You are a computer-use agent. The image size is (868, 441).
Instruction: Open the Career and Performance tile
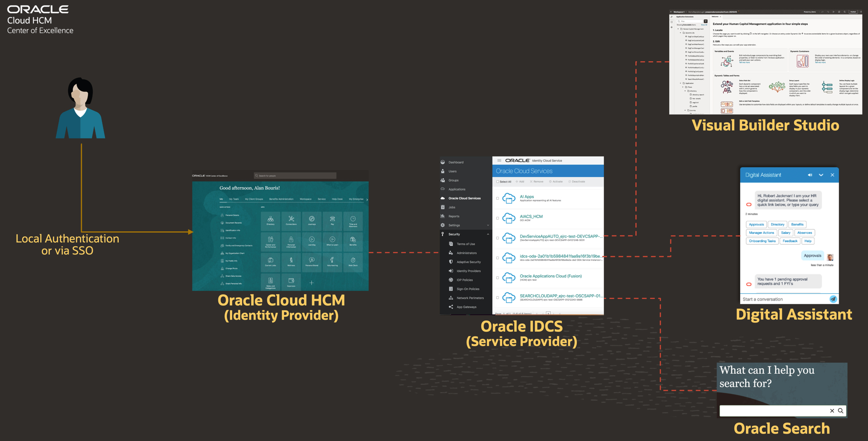pos(270,241)
